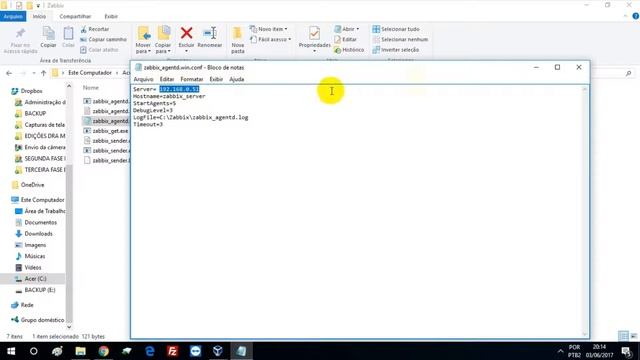Open Notepad Formatar menu
Image resolution: width=640 pixels, height=360 pixels.
click(192, 79)
